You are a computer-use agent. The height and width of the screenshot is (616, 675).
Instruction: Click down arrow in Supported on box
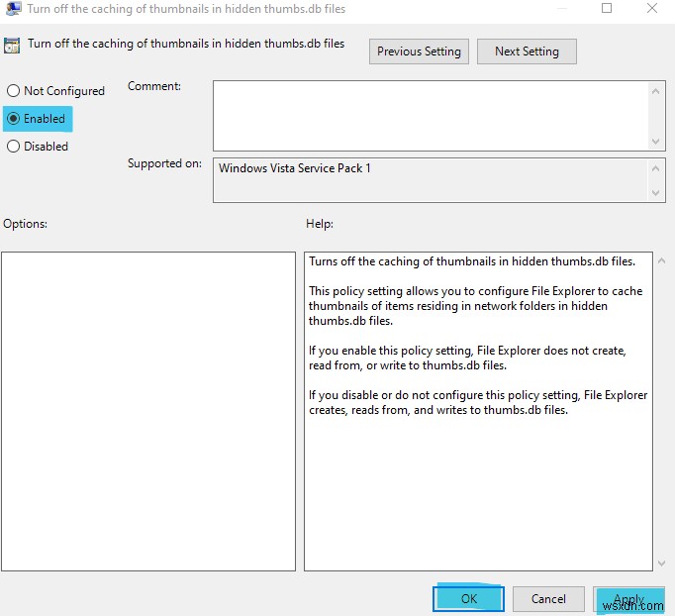[658, 191]
